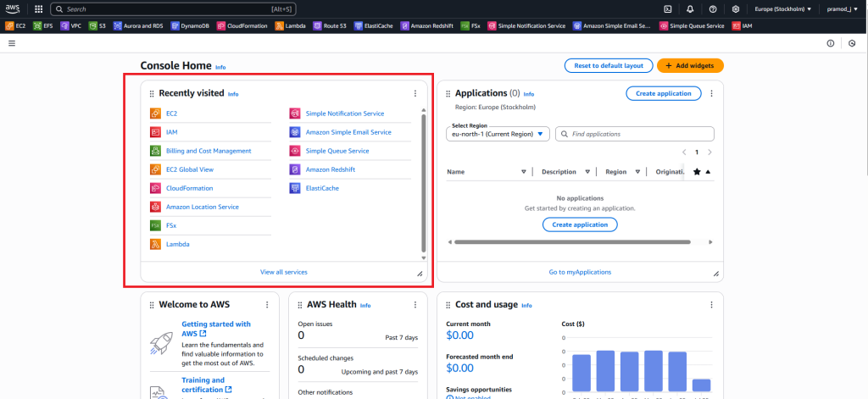868x399 pixels.
Task: Open Route 53 favorite shortcut
Action: tap(330, 25)
